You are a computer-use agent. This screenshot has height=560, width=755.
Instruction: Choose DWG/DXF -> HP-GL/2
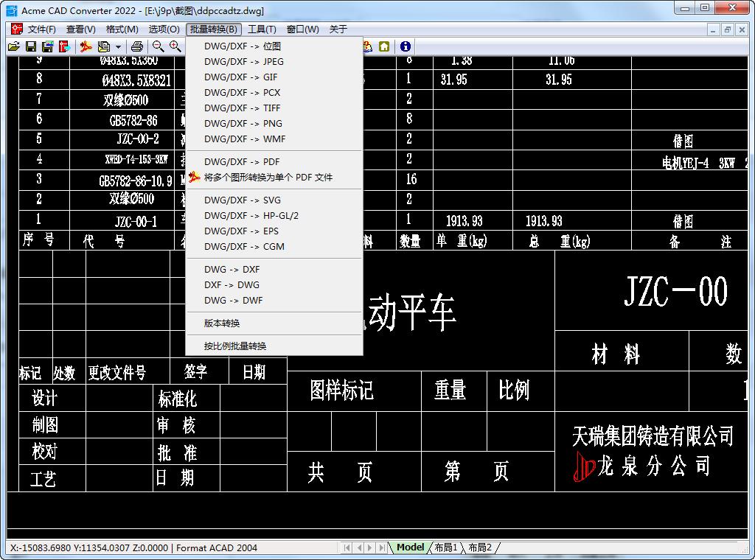(274, 216)
